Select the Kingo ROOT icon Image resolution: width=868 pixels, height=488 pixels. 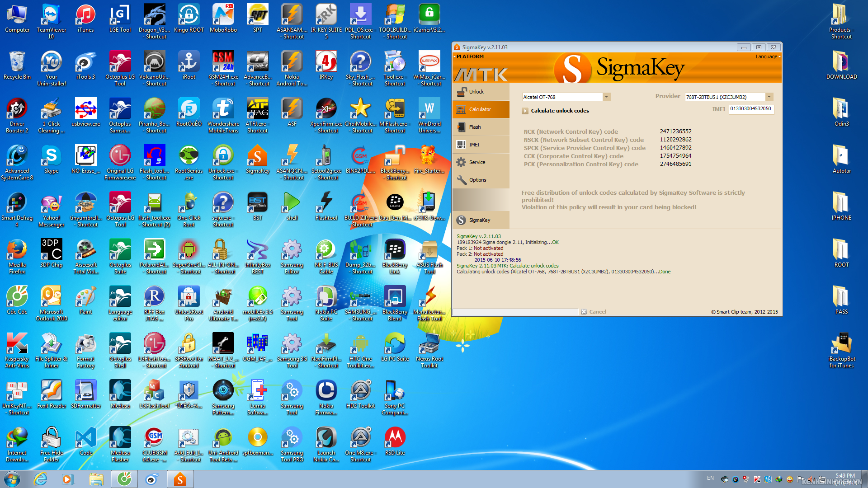coord(189,19)
